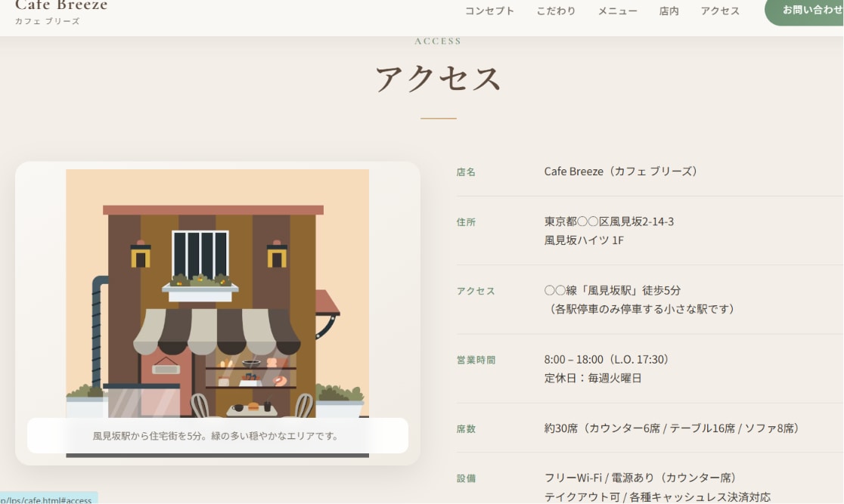
Task: Select the seating text 約30席（カウンター6席…）
Action: [673, 428]
